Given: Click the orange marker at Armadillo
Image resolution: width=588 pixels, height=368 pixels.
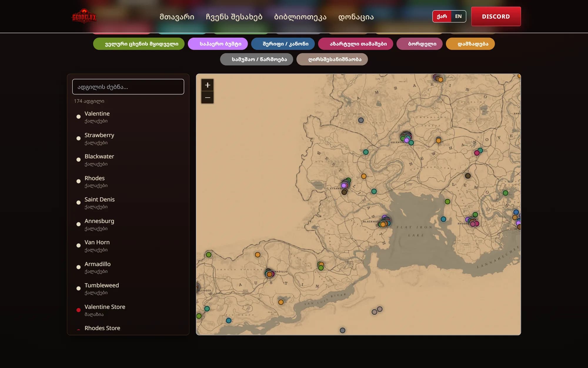Looking at the screenshot, I should click(269, 274).
